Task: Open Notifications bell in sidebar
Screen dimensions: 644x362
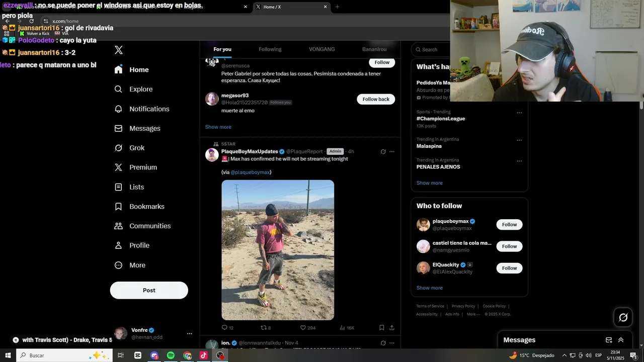Action: click(x=118, y=109)
